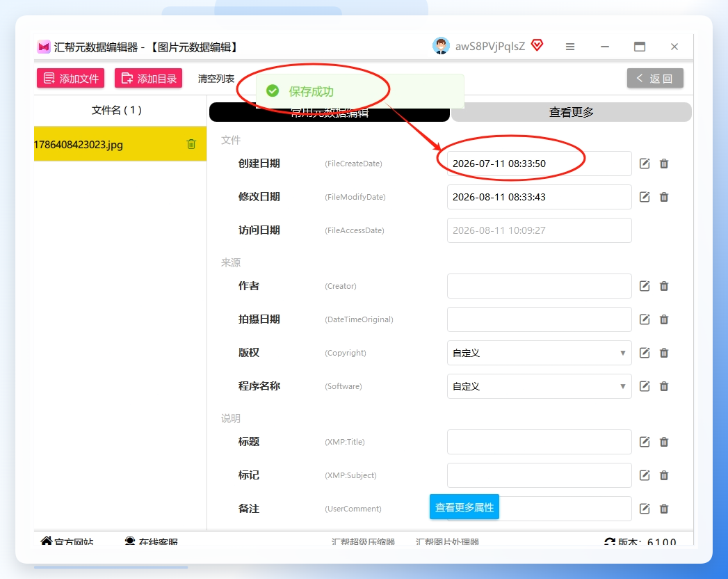The image size is (728, 579).
Task: Click the trash icon for 修改日期
Action: point(664,197)
